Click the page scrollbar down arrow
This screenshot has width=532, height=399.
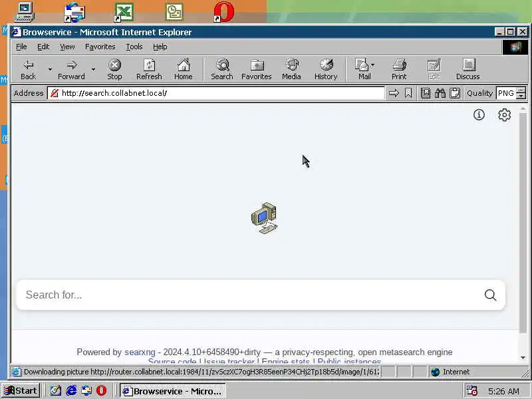coord(523,358)
